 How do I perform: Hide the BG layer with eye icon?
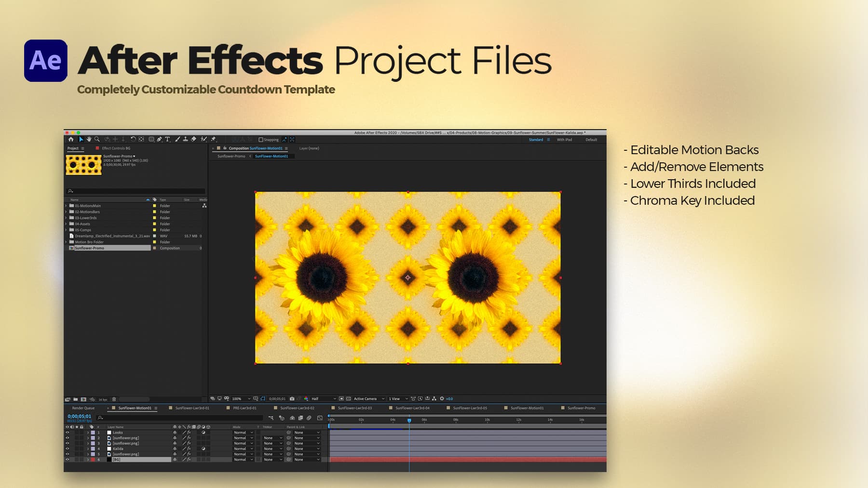click(67, 460)
